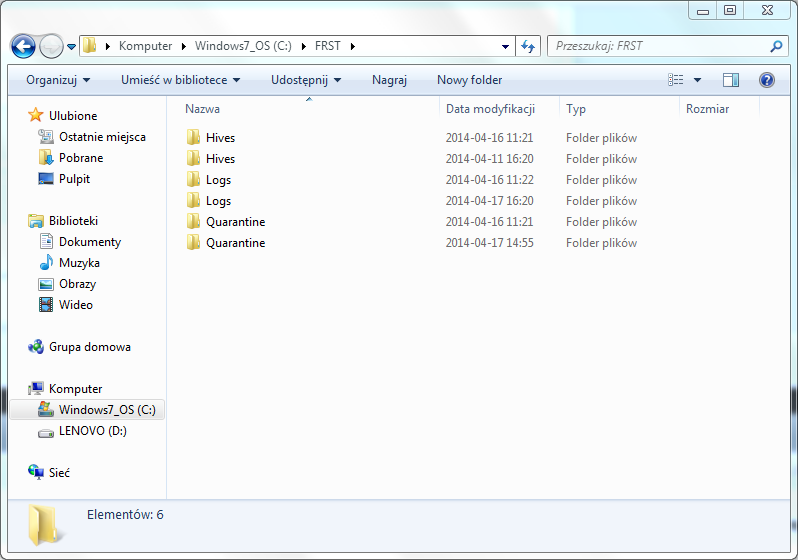Open the recent pages dropdown arrow

(71, 47)
